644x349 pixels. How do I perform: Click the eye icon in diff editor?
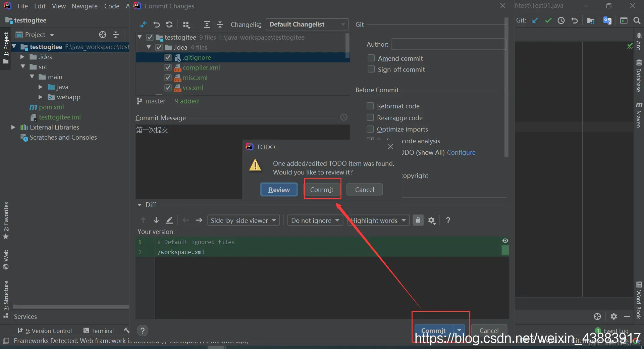505,241
